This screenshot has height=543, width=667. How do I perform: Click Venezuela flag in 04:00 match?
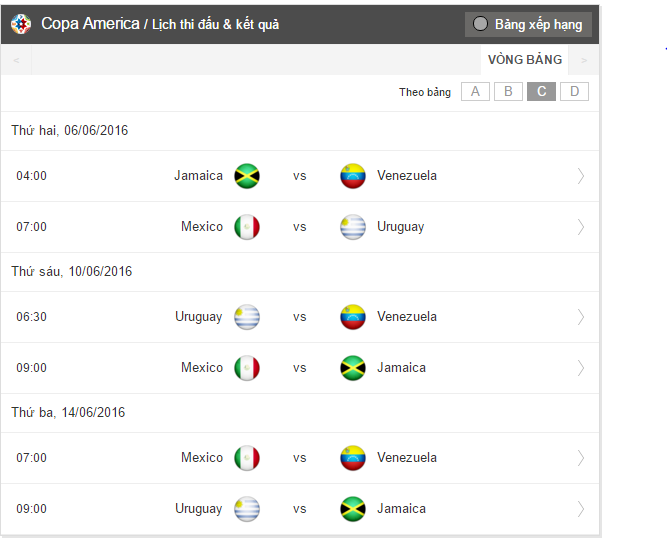[x=353, y=176]
